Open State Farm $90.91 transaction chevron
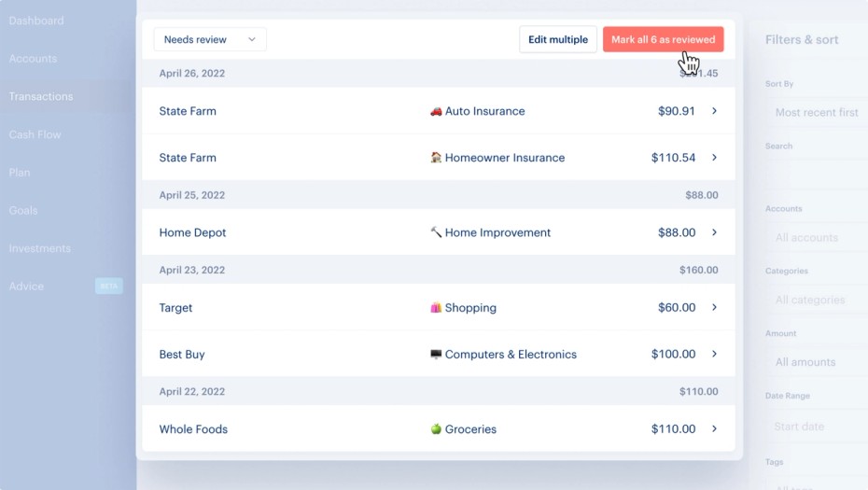Screen dimensions: 868x490 tap(714, 111)
